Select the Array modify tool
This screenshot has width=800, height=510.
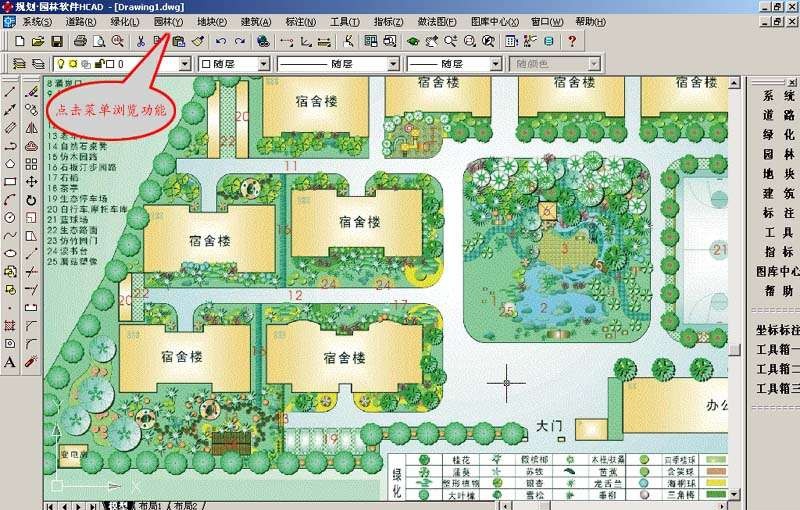pyautogui.click(x=31, y=164)
